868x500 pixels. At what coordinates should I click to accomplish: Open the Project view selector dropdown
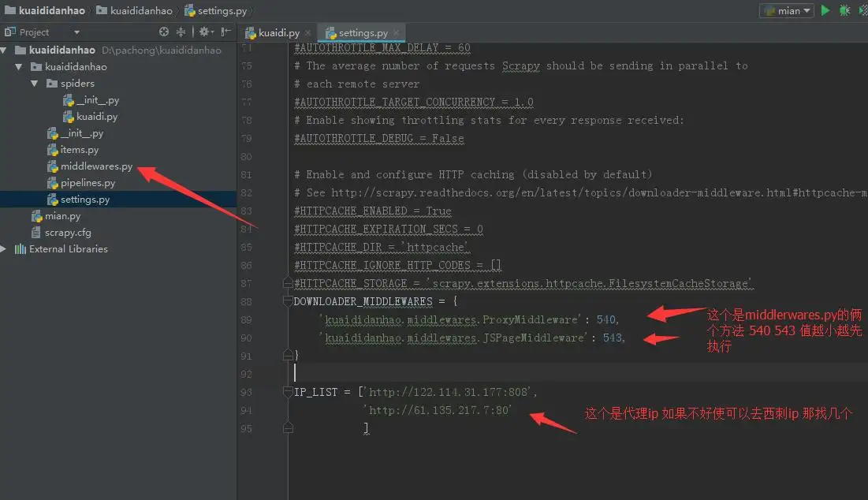point(76,32)
